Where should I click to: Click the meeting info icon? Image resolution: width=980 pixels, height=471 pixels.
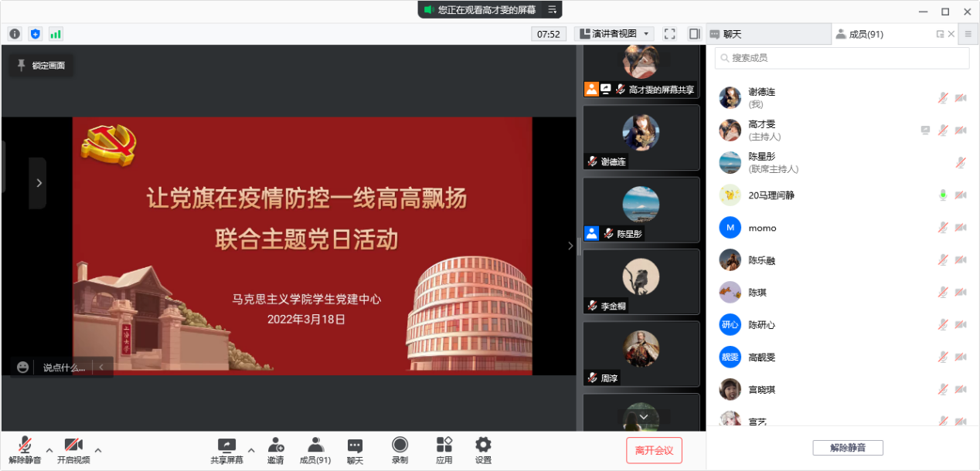click(x=14, y=34)
